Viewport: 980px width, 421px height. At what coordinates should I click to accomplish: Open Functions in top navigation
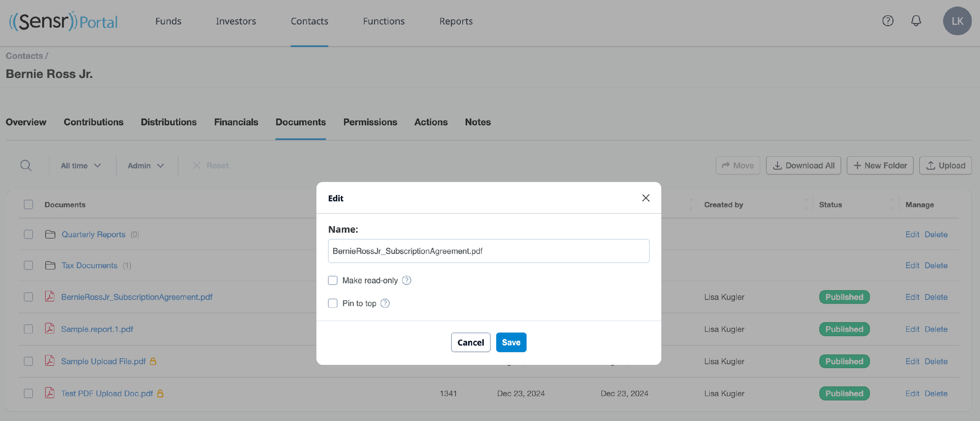pyautogui.click(x=384, y=21)
